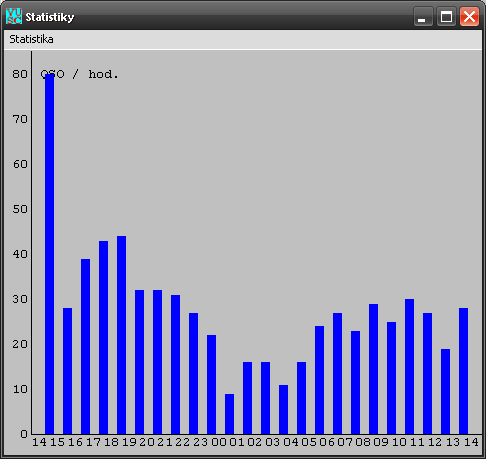Click the tallest bar at hour 14
The height and width of the screenshot is (459, 486).
click(49, 254)
